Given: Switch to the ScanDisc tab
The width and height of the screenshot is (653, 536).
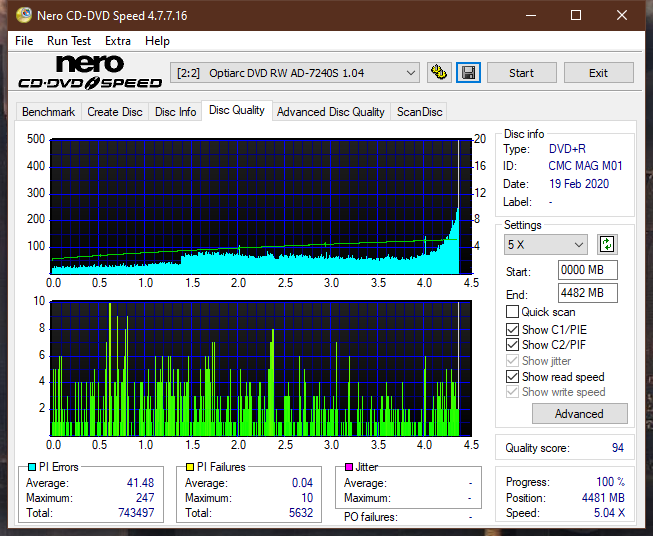Looking at the screenshot, I should tap(419, 112).
